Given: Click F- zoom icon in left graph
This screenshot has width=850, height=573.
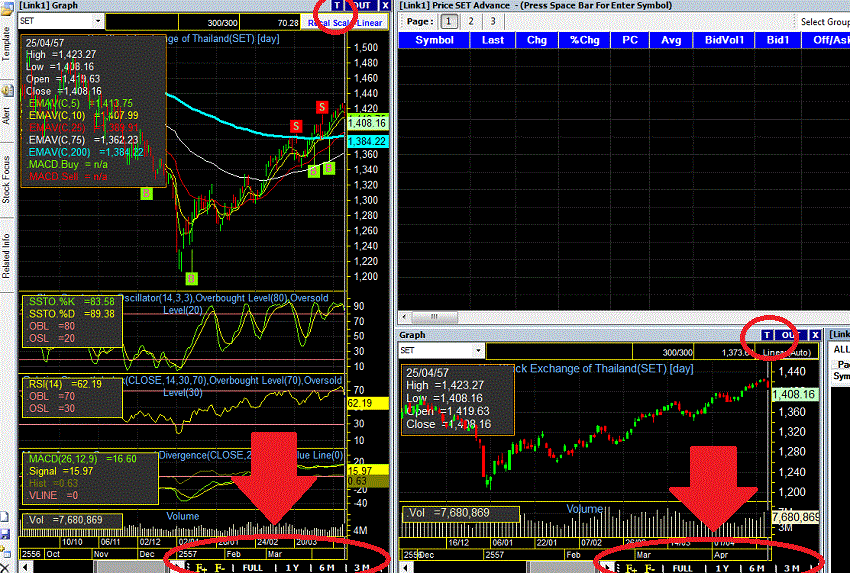Looking at the screenshot, I should [x=219, y=568].
